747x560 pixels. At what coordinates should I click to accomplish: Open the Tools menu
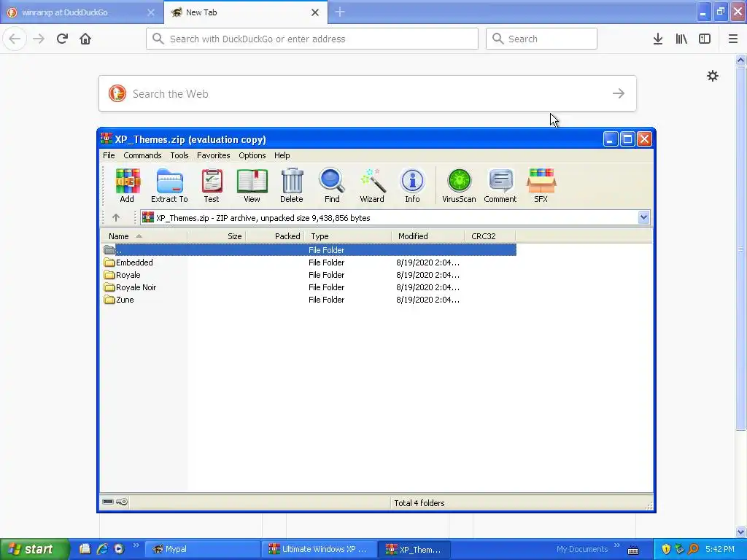click(179, 155)
